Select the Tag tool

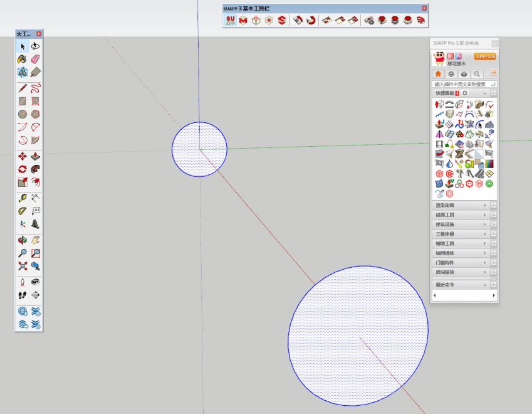click(35, 72)
